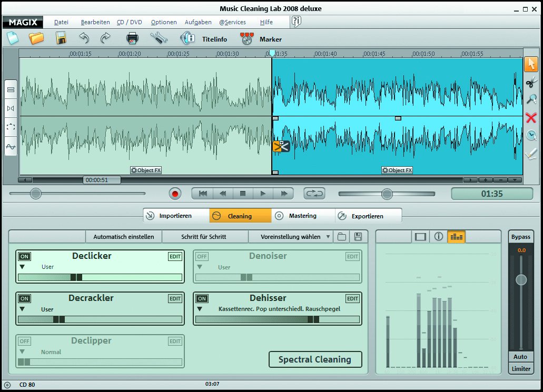
Task: Click the undo arrow icon
Action: [x=84, y=38]
